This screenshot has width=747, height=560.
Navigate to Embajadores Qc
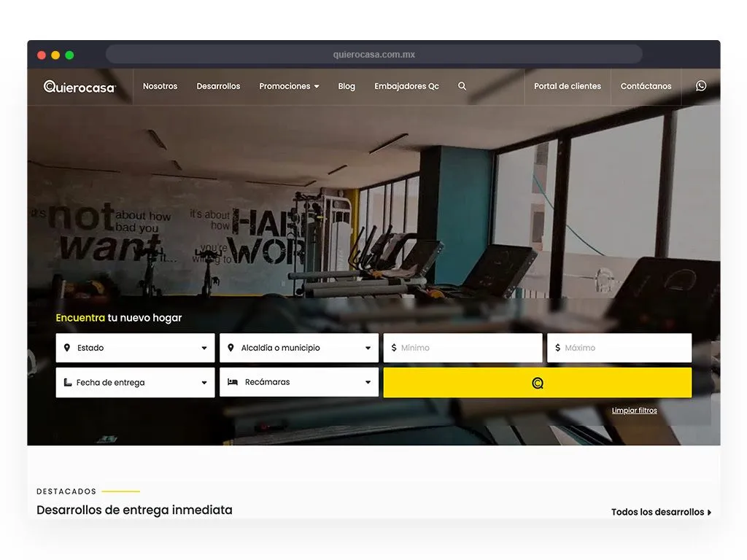(x=406, y=86)
